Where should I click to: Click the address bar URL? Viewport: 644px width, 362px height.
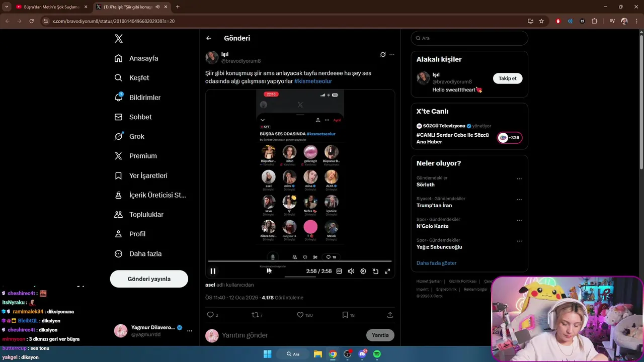(113, 21)
